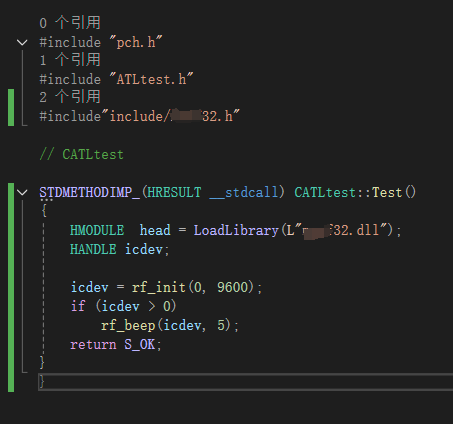Click the return keyword
Viewport: 453px width, 424px height.
point(93,344)
